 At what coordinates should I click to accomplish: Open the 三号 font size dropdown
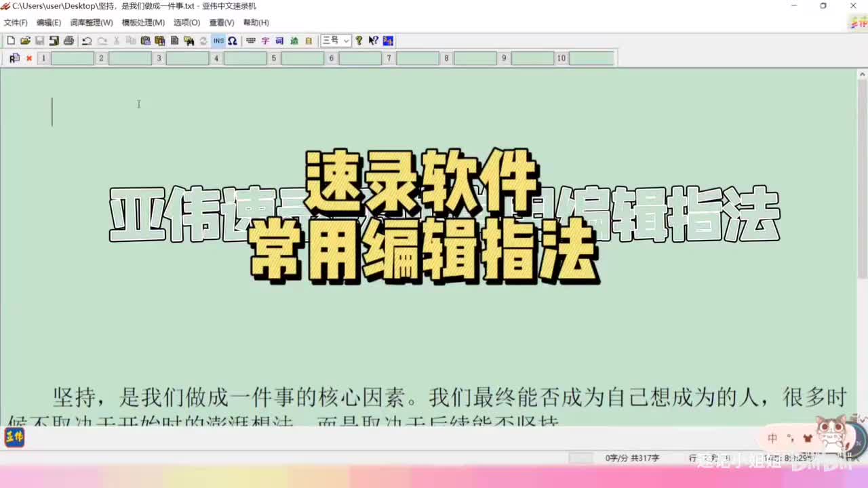coord(336,41)
